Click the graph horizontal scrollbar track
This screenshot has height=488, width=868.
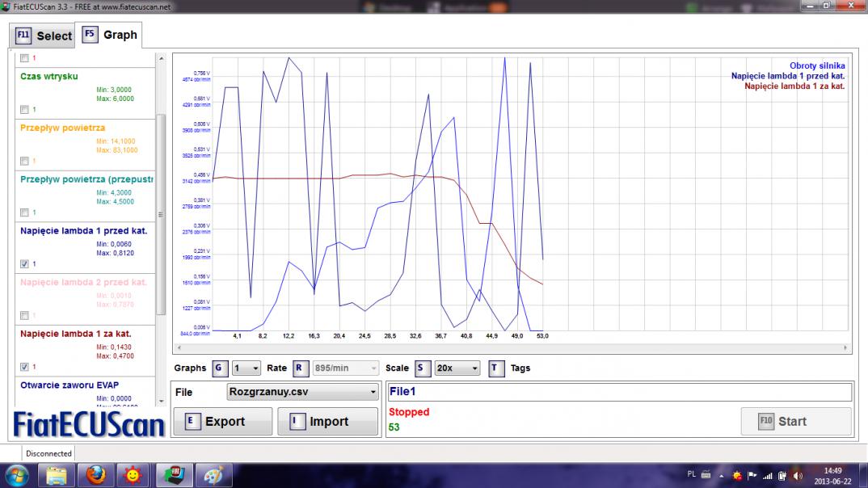[x=512, y=348]
